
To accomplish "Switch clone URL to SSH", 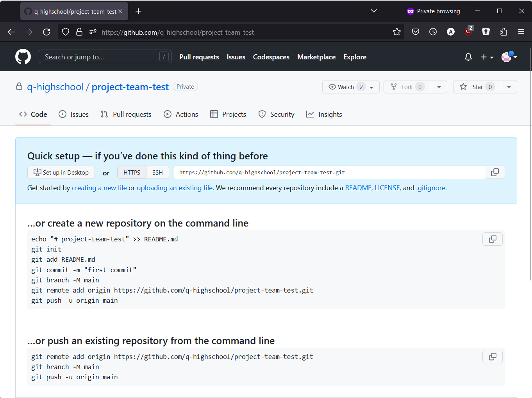I will click(157, 172).
